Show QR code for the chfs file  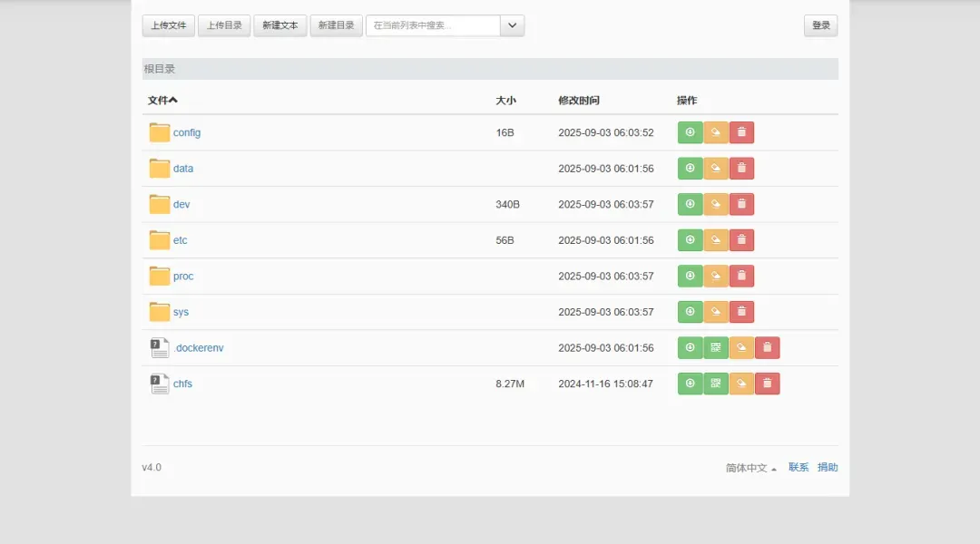[715, 383]
